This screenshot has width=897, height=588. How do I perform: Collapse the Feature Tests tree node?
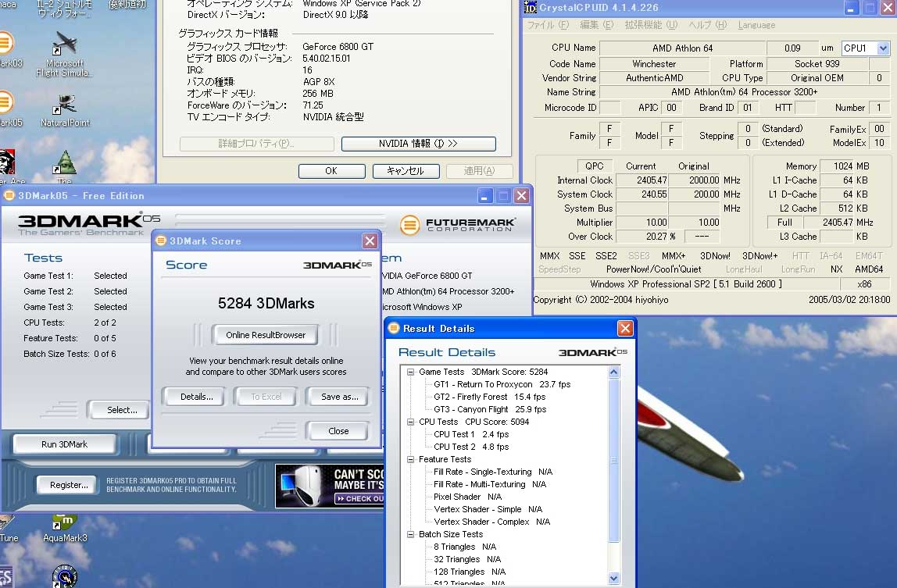[x=410, y=459]
